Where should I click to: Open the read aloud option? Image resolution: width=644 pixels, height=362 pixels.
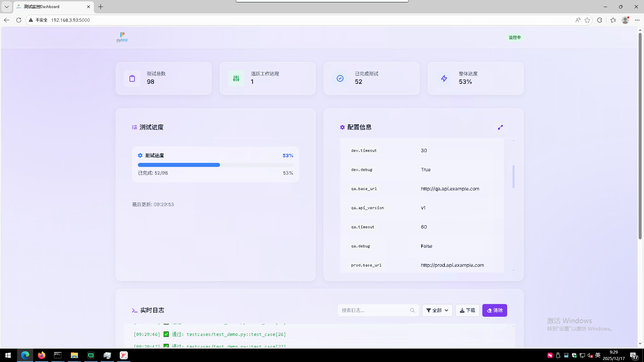pyautogui.click(x=578, y=20)
